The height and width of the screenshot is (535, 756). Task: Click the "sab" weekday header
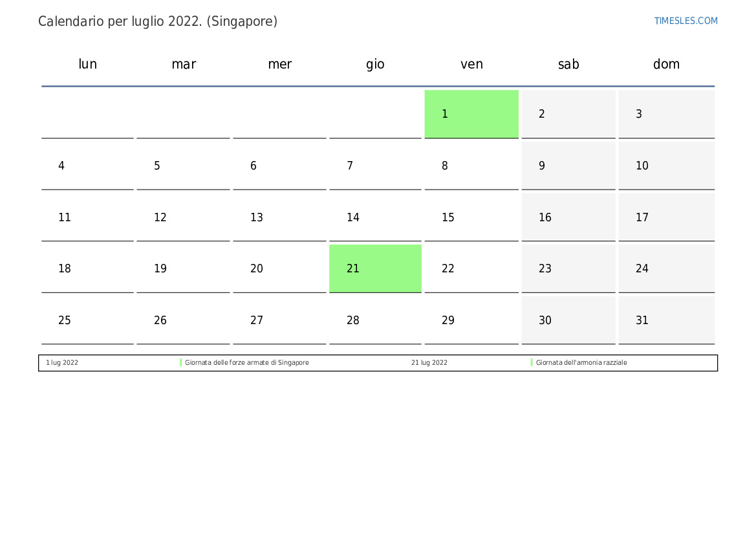pyautogui.click(x=568, y=64)
